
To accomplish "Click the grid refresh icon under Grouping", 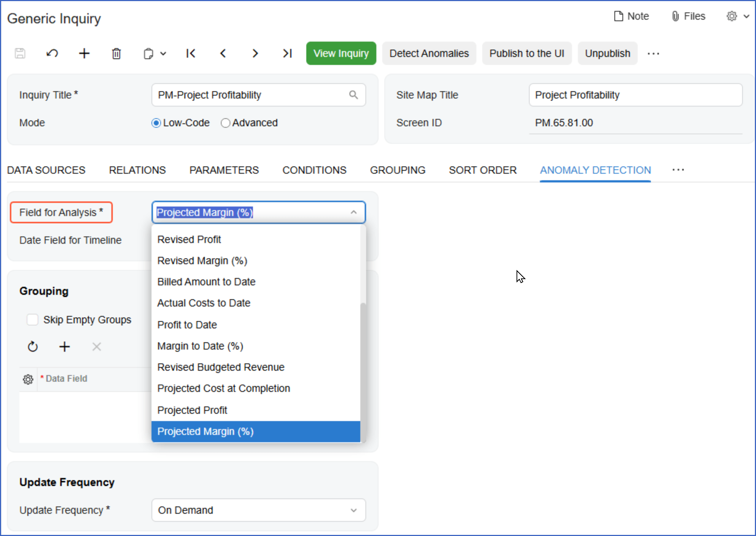I will click(x=33, y=347).
